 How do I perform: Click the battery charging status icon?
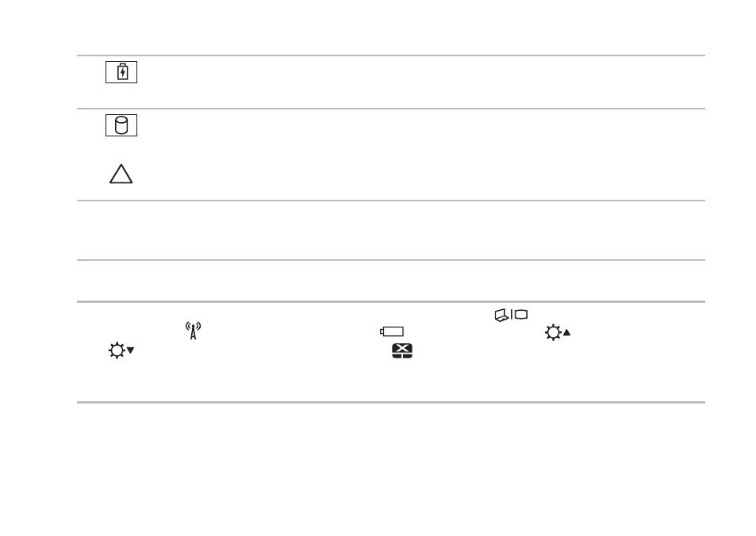[121, 72]
